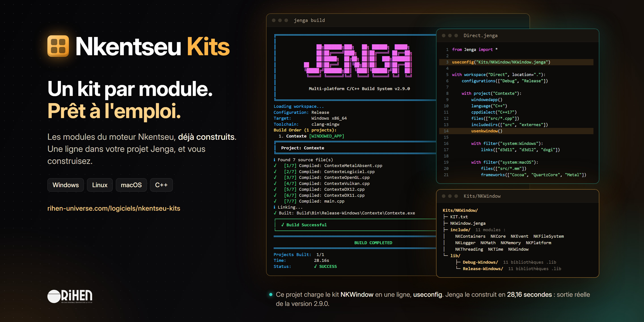This screenshot has width=644, height=322.
Task: Click the NKFileSystem module name
Action: (x=549, y=236)
